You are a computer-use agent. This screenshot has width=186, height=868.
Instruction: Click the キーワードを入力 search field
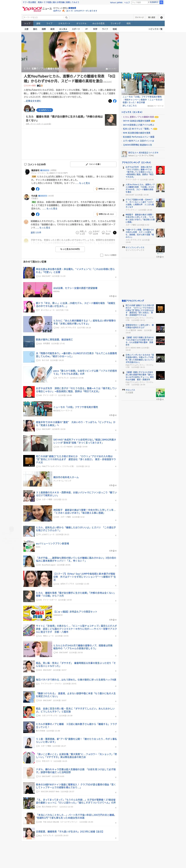point(44,18)
